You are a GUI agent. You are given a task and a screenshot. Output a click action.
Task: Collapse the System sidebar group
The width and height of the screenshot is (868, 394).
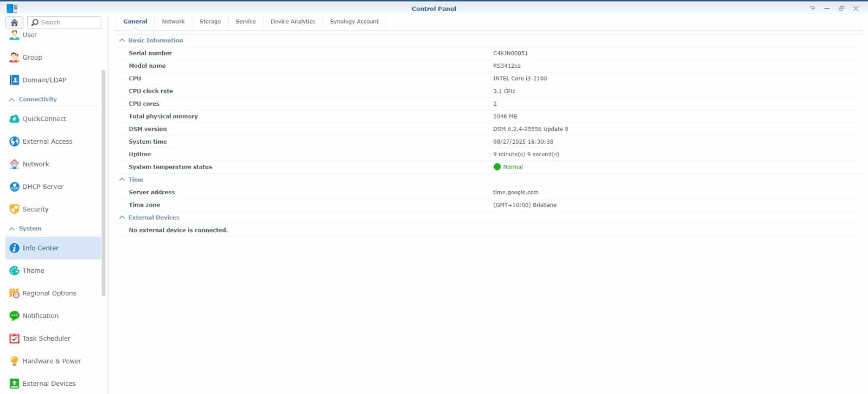pyautogui.click(x=12, y=229)
